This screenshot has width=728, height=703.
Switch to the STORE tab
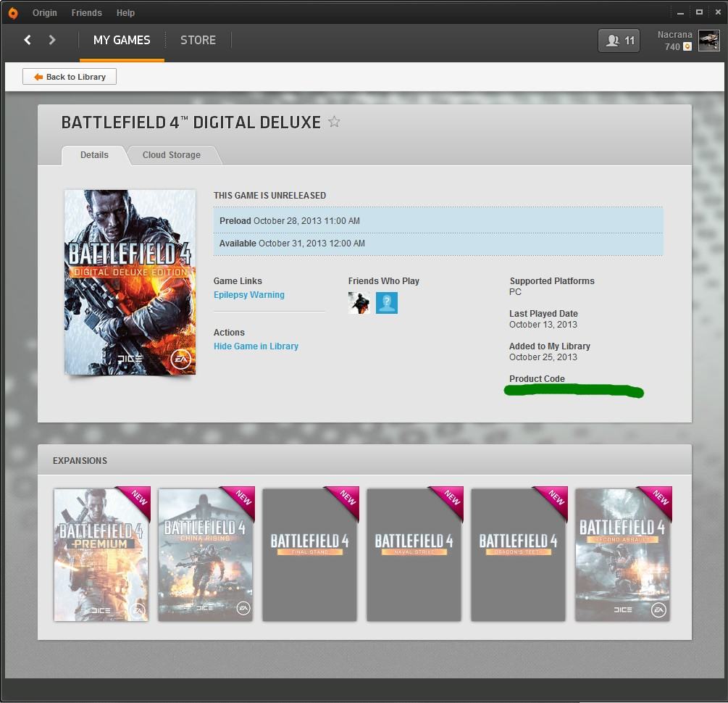click(198, 41)
